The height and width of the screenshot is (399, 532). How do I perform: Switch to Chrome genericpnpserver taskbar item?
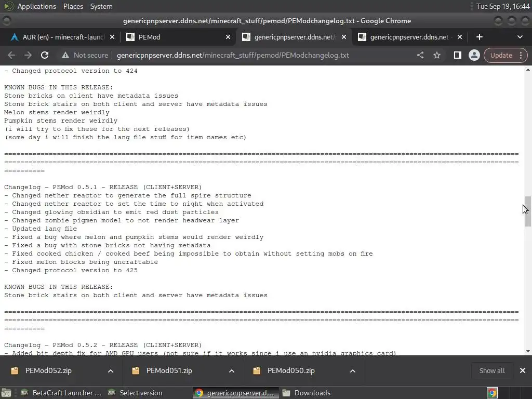tap(236, 393)
